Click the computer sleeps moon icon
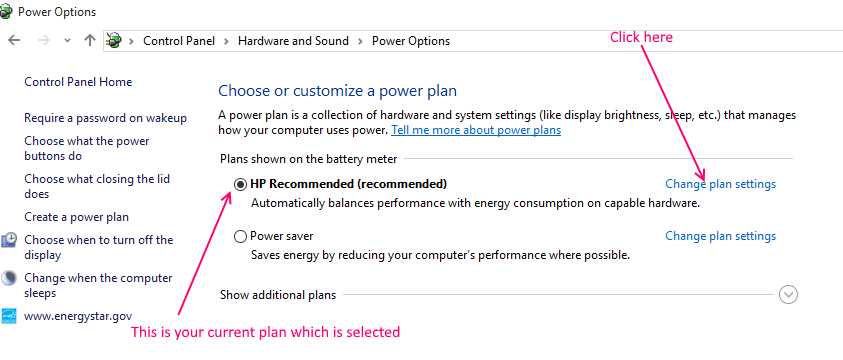 (x=9, y=278)
